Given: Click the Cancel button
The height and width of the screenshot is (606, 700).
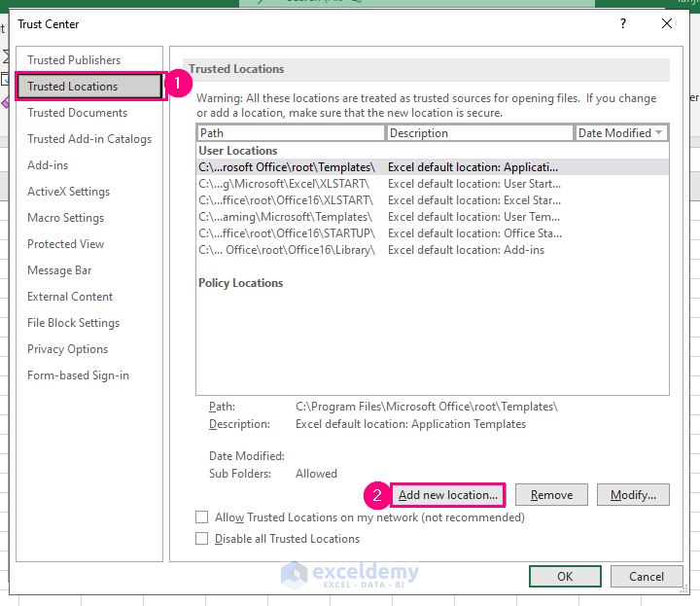Looking at the screenshot, I should (646, 577).
